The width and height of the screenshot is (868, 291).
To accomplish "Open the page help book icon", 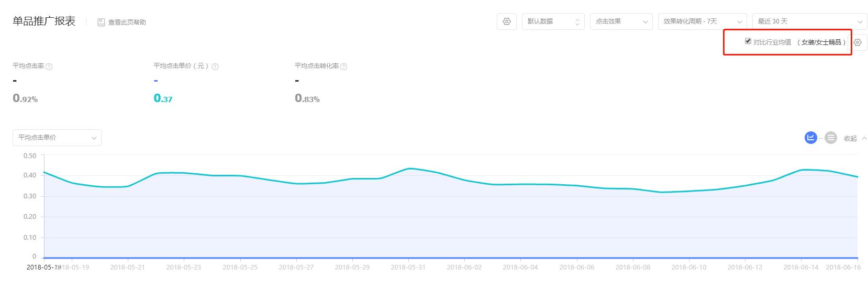I will (101, 23).
